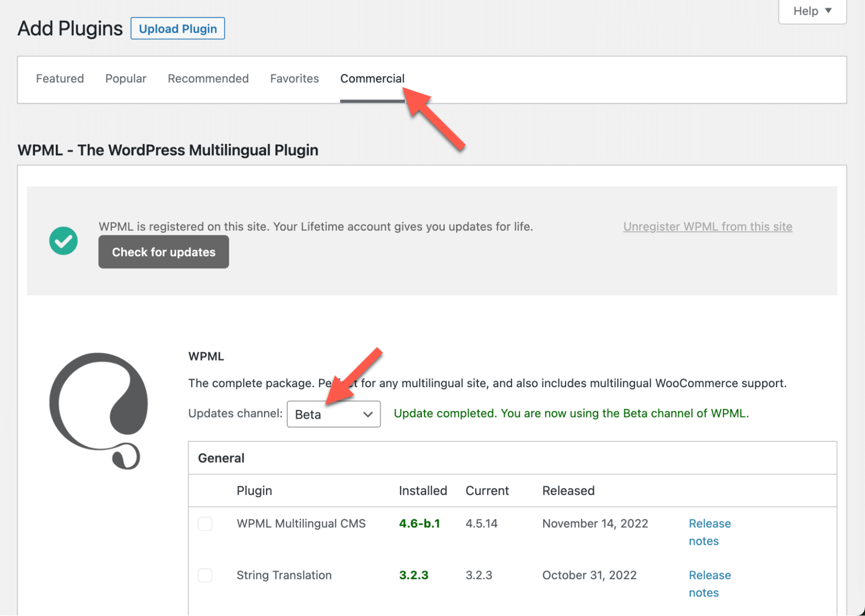Tick the String Translation checkbox
Viewport: 865px width, 616px height.
pos(205,575)
